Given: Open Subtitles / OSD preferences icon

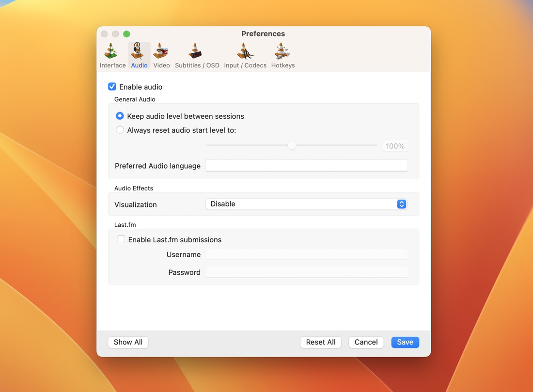Looking at the screenshot, I should tap(196, 51).
